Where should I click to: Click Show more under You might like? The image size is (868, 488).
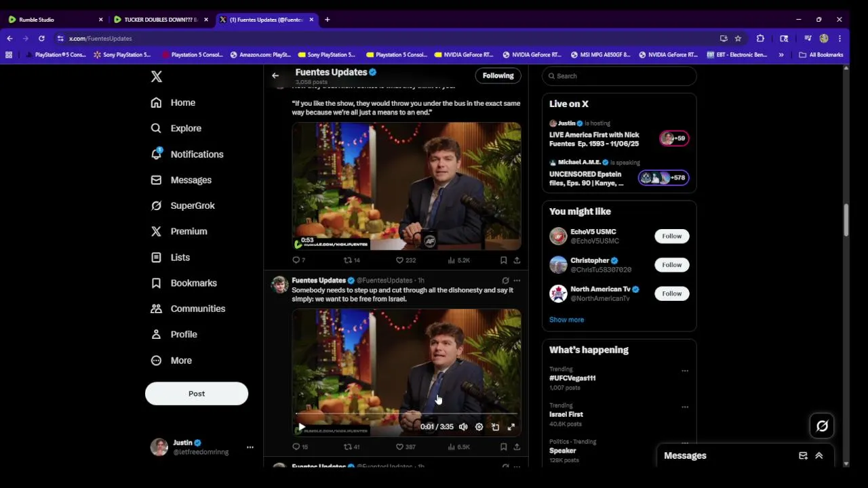click(566, 320)
